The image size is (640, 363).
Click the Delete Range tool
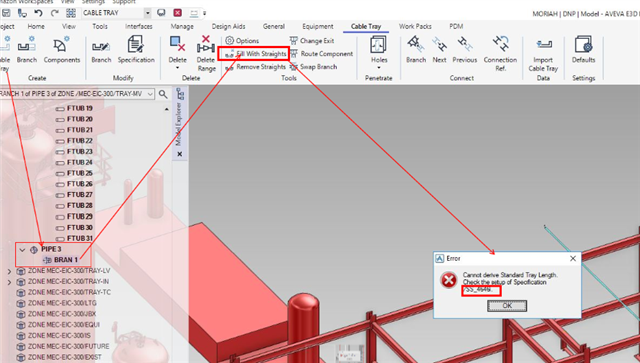tap(206, 53)
